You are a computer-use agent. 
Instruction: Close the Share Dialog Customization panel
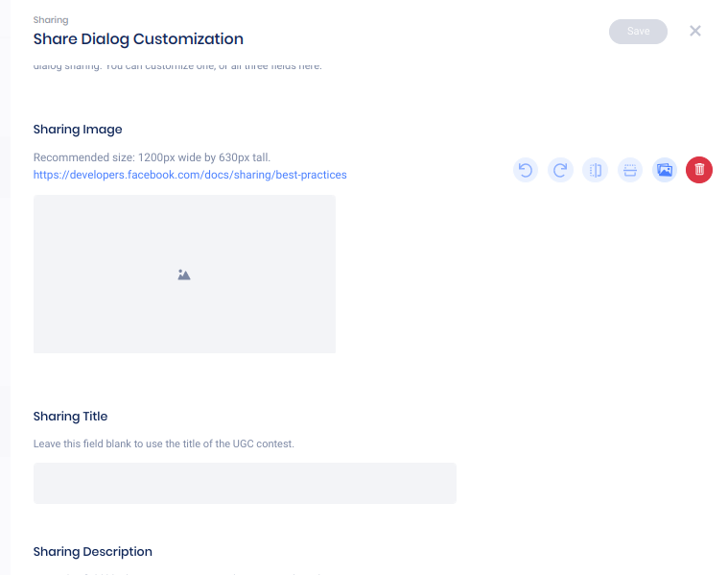coord(695,31)
